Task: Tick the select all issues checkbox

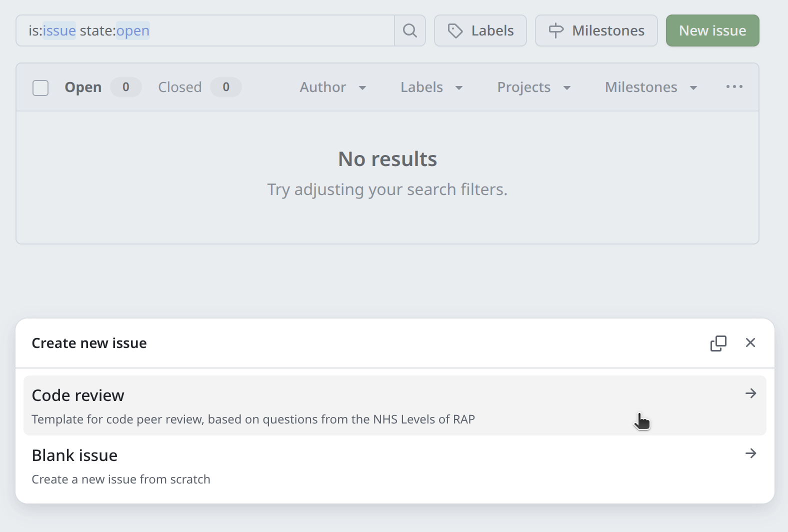Action: (x=40, y=87)
